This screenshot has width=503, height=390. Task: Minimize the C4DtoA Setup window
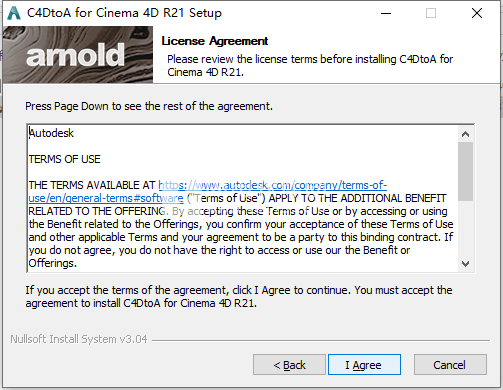386,13
